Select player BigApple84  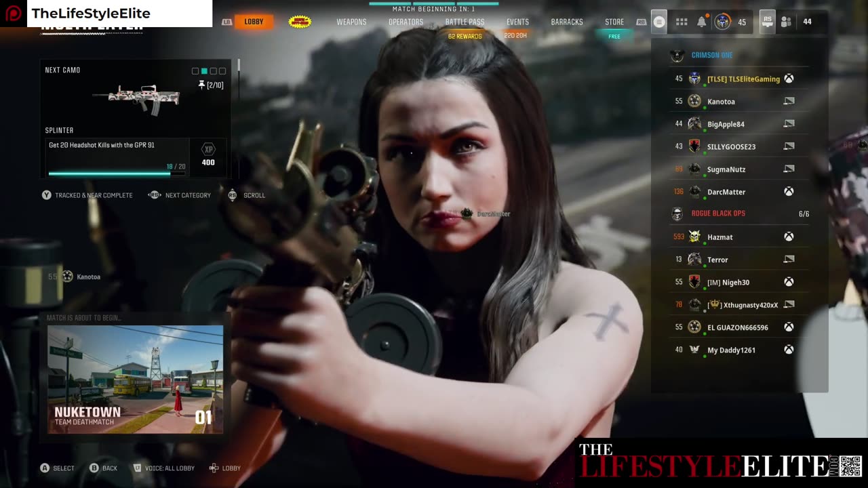click(739, 124)
